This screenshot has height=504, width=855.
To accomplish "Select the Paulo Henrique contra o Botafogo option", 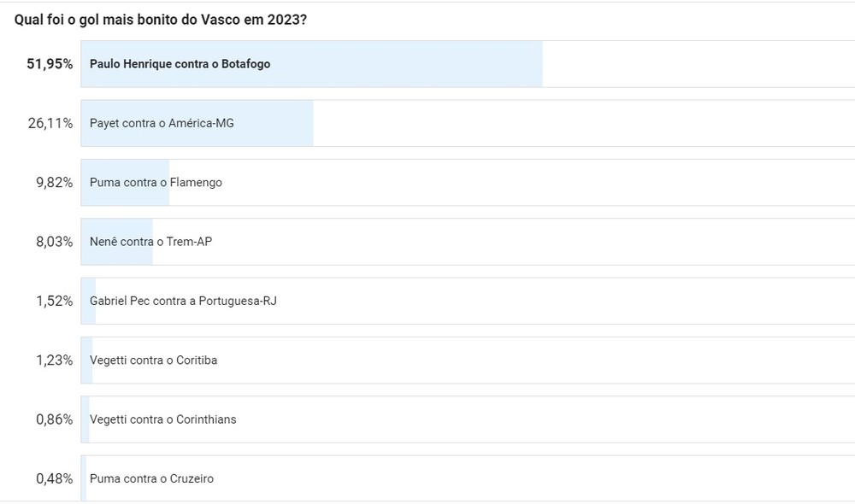I will pyautogui.click(x=180, y=64).
